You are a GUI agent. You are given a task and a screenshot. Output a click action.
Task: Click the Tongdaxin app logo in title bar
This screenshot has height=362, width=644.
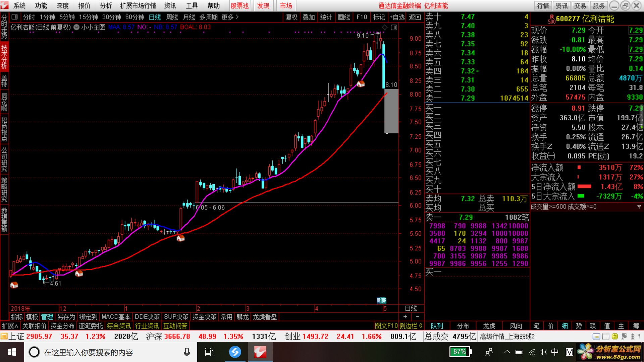coord(5,5)
